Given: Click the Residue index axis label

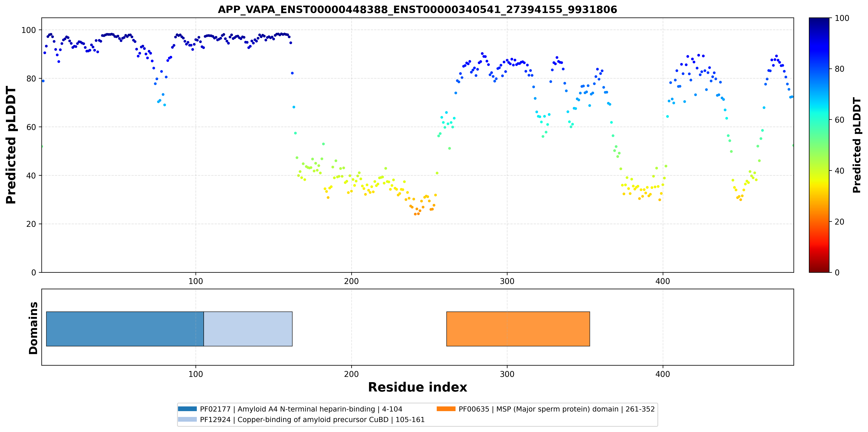Looking at the screenshot, I should [418, 387].
